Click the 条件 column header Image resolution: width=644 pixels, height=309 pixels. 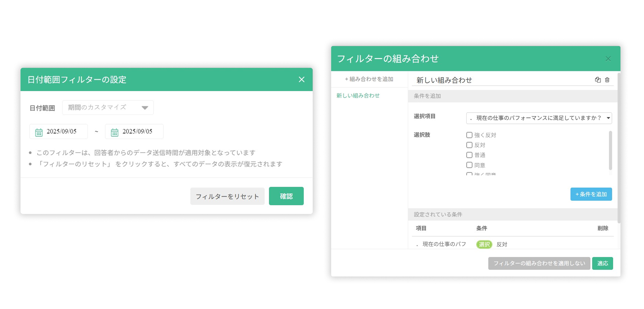(481, 228)
